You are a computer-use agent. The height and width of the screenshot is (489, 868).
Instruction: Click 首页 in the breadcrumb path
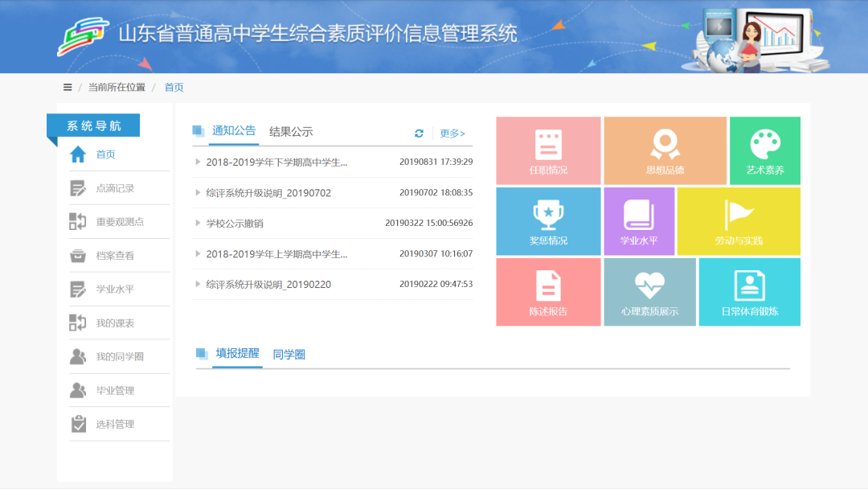174,87
